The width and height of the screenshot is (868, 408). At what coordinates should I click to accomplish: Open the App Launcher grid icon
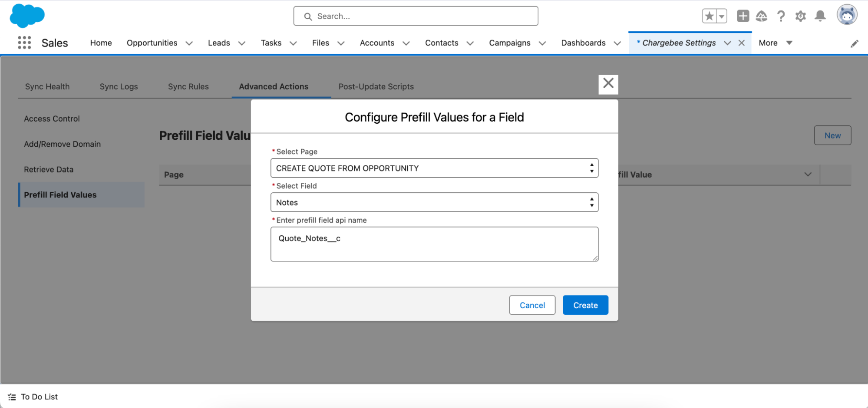[24, 43]
